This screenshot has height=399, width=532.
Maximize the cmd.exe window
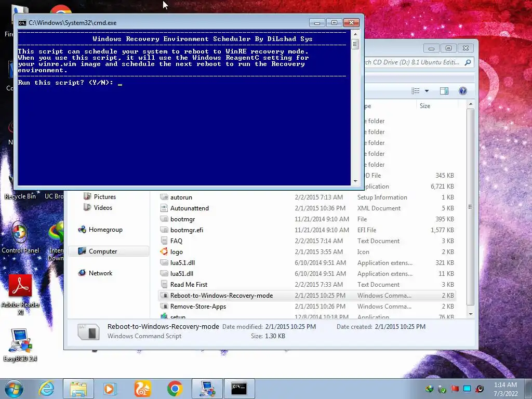pos(334,23)
